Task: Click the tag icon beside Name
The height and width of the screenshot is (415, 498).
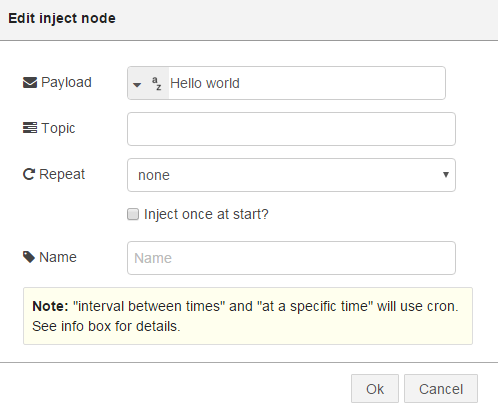Action: click(29, 257)
